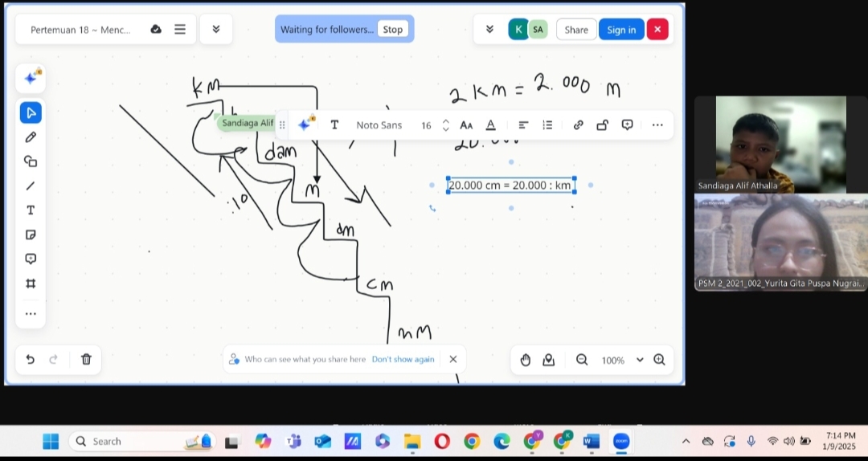
Task: Open the hamburger menu beside board title
Action: point(180,30)
